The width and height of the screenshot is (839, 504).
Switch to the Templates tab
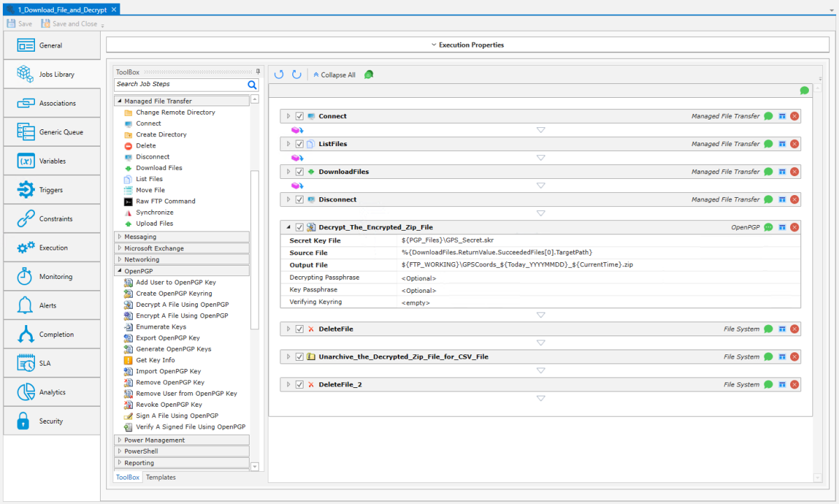(161, 477)
